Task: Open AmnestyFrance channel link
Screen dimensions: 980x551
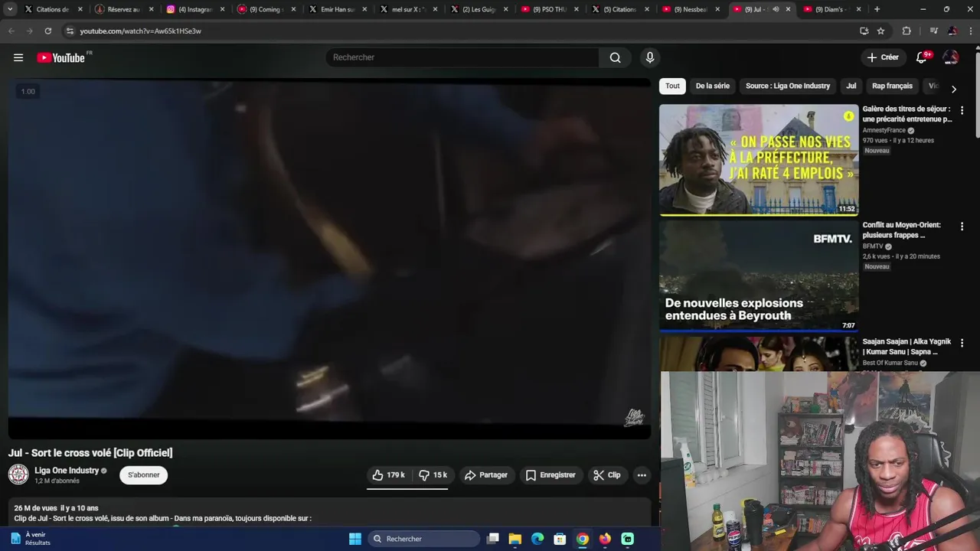Action: coord(884,130)
